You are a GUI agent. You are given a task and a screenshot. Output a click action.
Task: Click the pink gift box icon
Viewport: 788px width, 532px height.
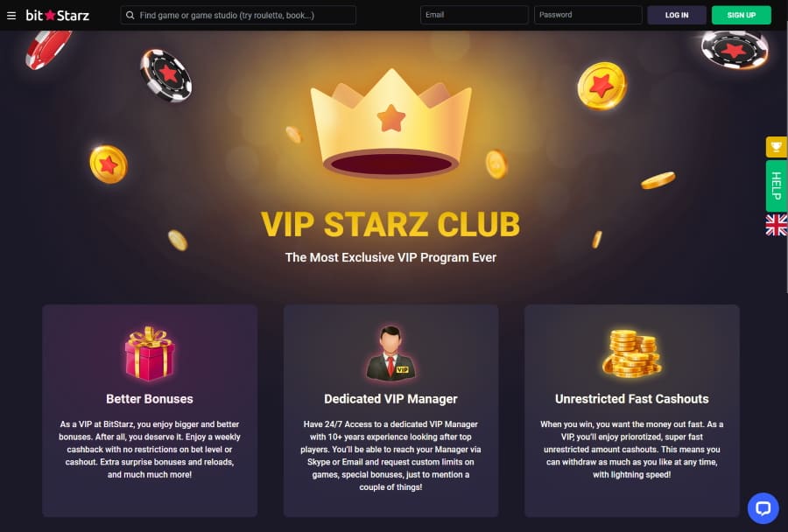(150, 353)
